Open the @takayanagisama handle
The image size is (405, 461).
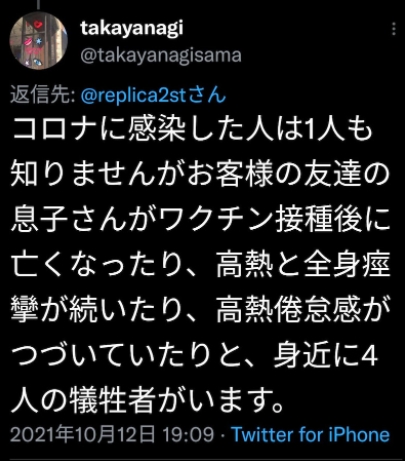tap(161, 56)
